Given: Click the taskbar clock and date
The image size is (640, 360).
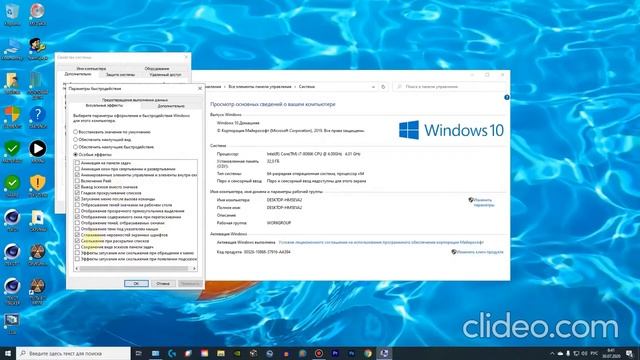Looking at the screenshot, I should (x=611, y=353).
